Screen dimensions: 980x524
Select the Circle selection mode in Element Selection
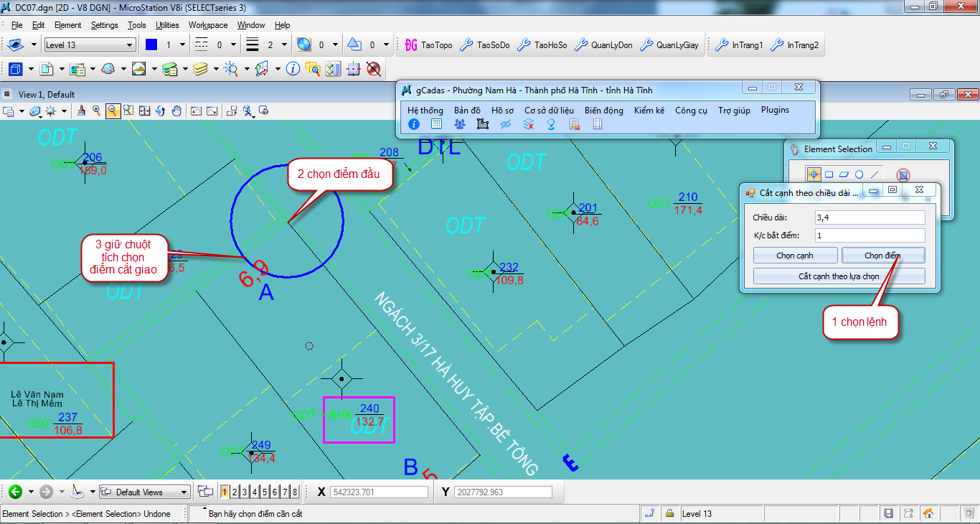[x=859, y=174]
